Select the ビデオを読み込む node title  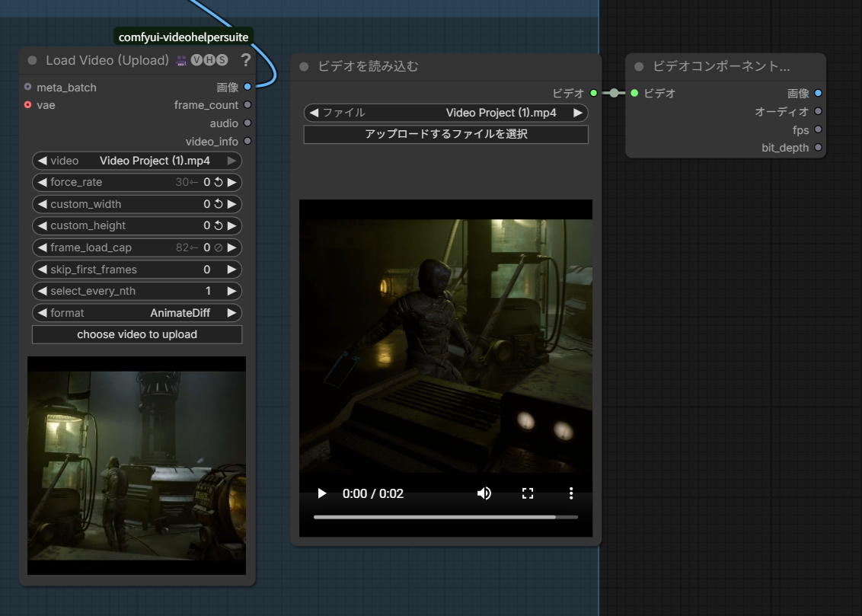[368, 66]
